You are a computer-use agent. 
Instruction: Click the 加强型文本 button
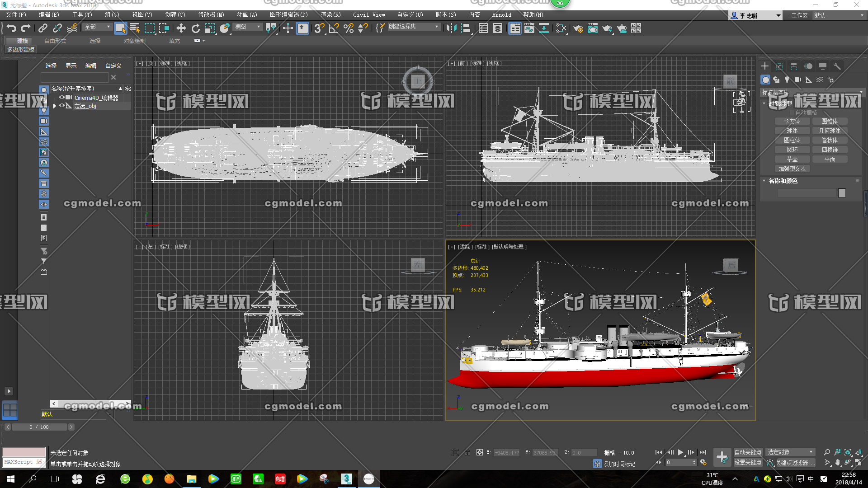(x=792, y=169)
